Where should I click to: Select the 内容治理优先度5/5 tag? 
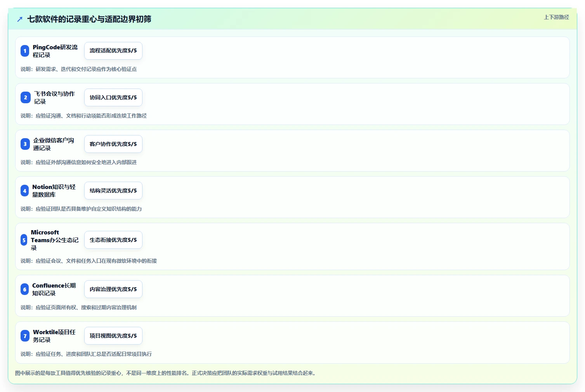(x=113, y=289)
